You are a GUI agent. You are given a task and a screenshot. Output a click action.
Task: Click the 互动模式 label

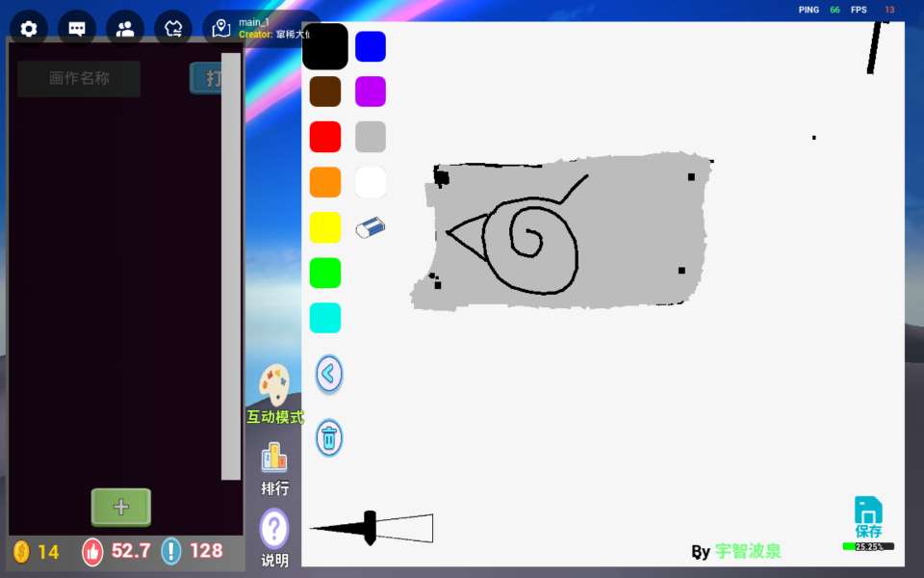[x=275, y=417]
